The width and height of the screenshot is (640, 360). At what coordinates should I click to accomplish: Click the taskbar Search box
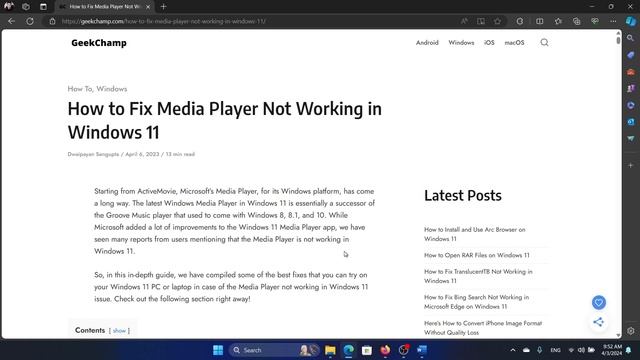(274, 350)
